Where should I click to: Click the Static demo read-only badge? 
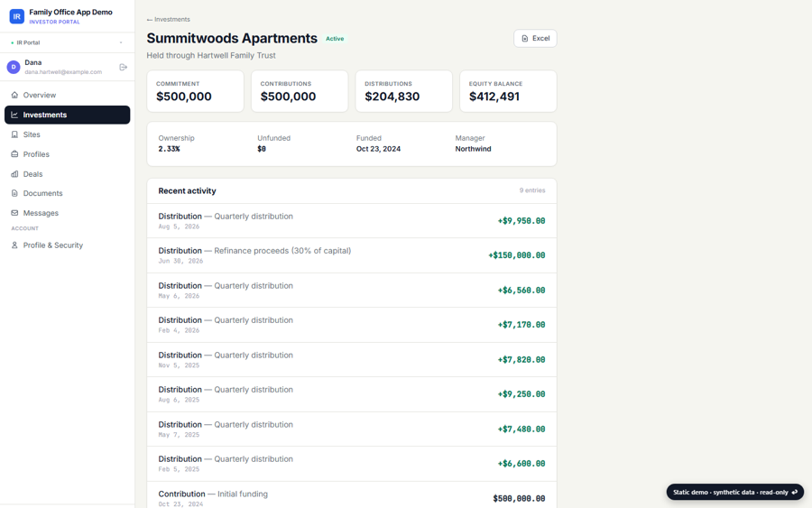[x=734, y=493]
